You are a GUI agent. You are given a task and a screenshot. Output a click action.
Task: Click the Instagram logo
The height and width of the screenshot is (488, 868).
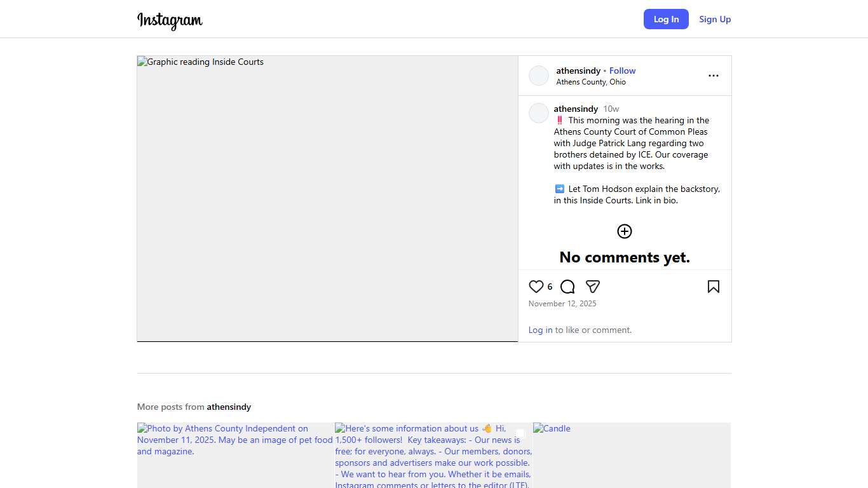point(170,20)
